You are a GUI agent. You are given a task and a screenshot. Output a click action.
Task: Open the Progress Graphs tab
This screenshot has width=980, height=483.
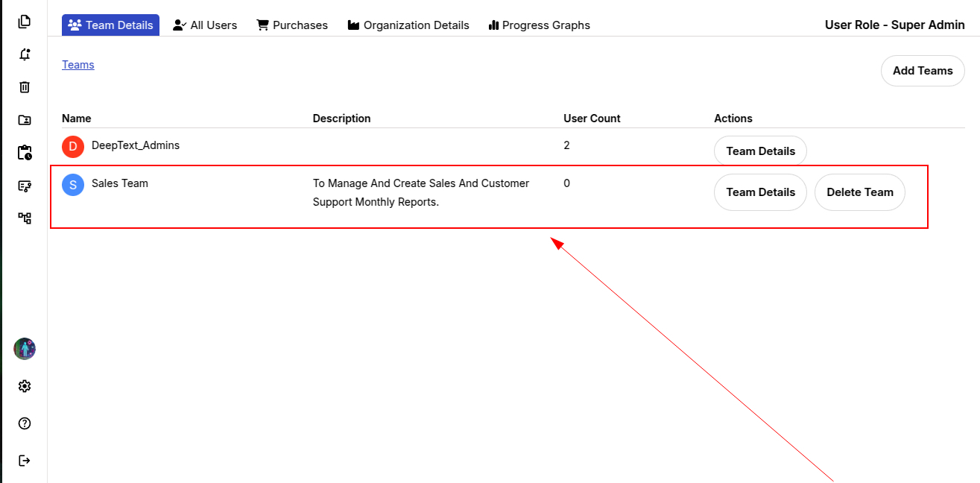[539, 25]
